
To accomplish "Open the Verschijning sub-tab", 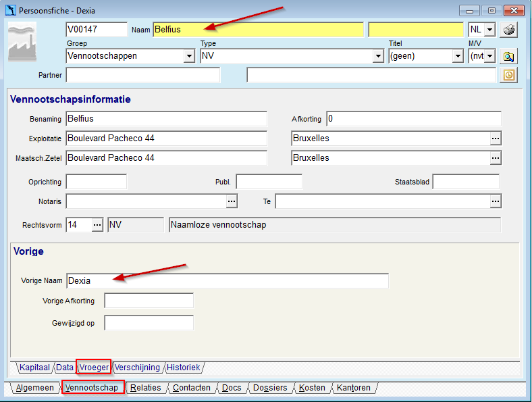I will [137, 368].
